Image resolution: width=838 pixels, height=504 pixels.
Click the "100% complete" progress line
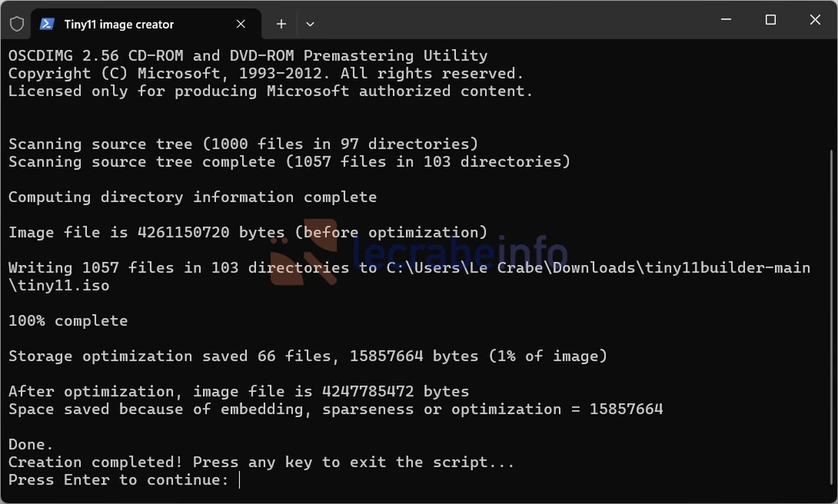click(69, 321)
